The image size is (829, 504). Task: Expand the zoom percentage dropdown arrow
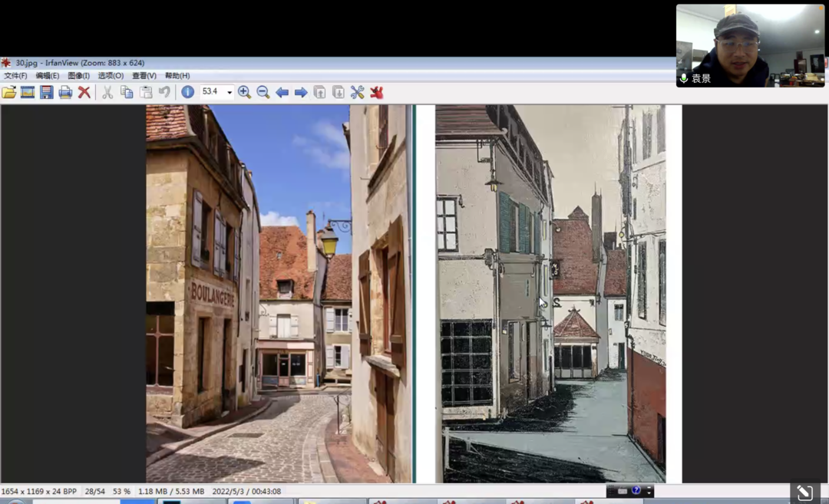point(229,93)
